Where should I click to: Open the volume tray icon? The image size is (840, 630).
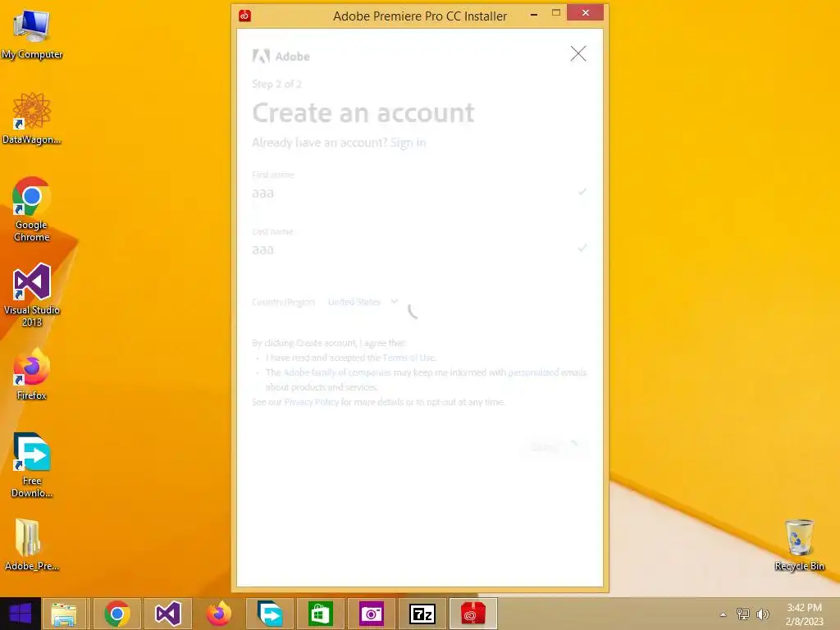(762, 614)
